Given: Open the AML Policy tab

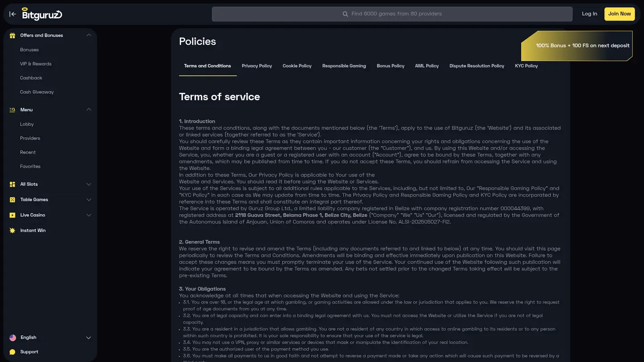Looking at the screenshot, I should tap(427, 66).
